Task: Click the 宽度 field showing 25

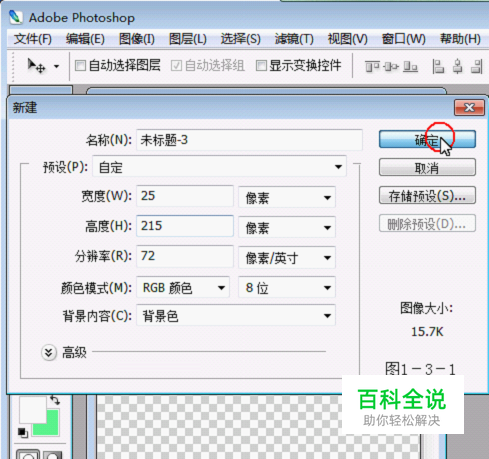Action: [x=185, y=196]
